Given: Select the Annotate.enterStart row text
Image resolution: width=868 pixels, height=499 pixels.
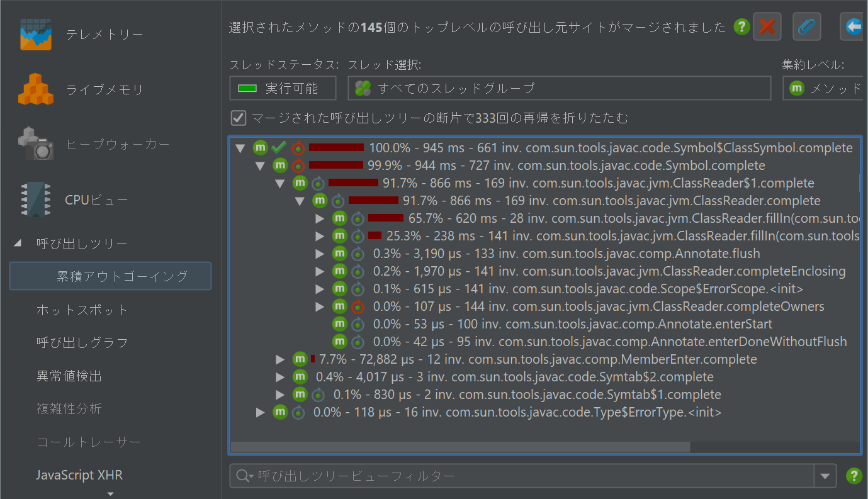Looking at the screenshot, I should [x=573, y=324].
